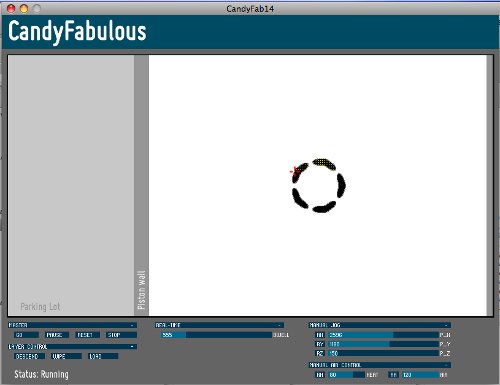Adjust the Real-Time dwell slider
The image size is (500, 385).
217,335
